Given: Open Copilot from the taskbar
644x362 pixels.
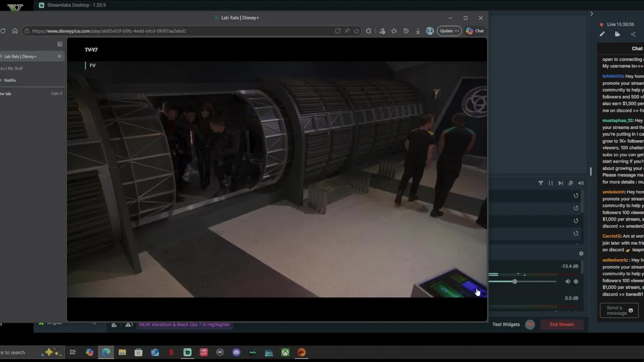Looking at the screenshot, I should point(90,352).
